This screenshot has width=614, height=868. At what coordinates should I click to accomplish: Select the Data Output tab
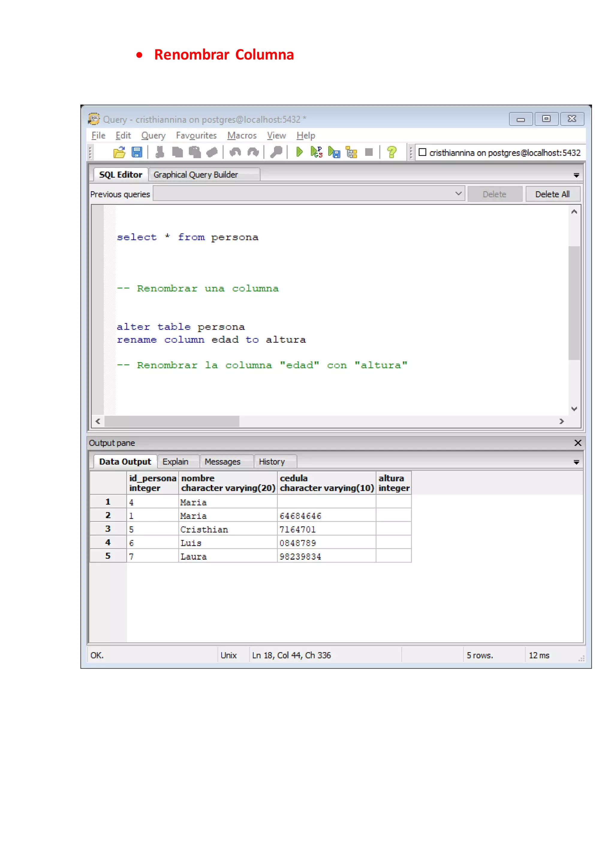click(125, 462)
